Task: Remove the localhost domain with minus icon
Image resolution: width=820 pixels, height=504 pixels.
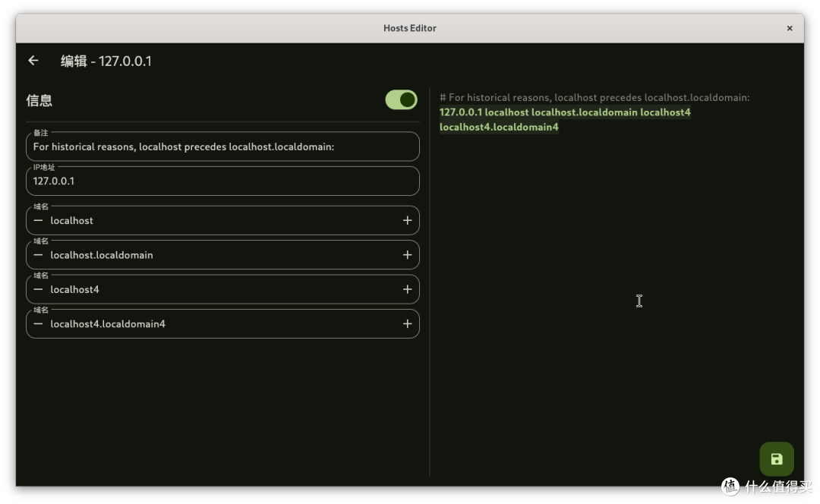Action: coord(38,221)
